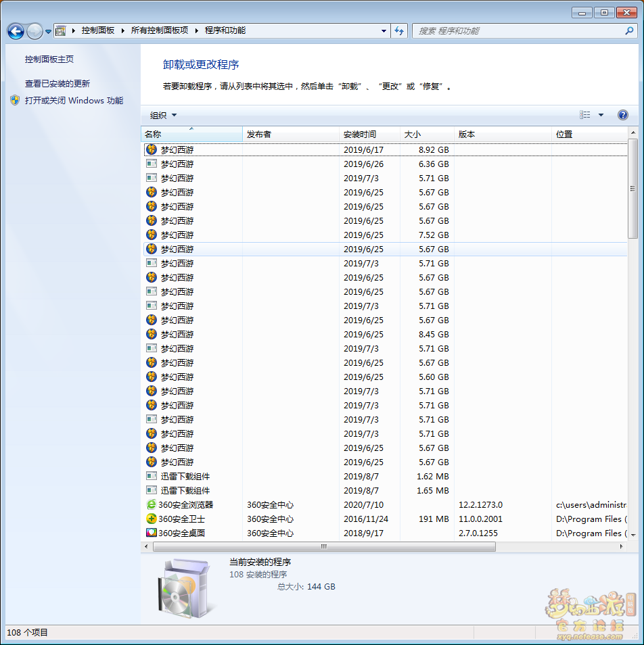The width and height of the screenshot is (644, 645).
Task: Click version 2.7.0.1255 cell
Action: click(478, 533)
